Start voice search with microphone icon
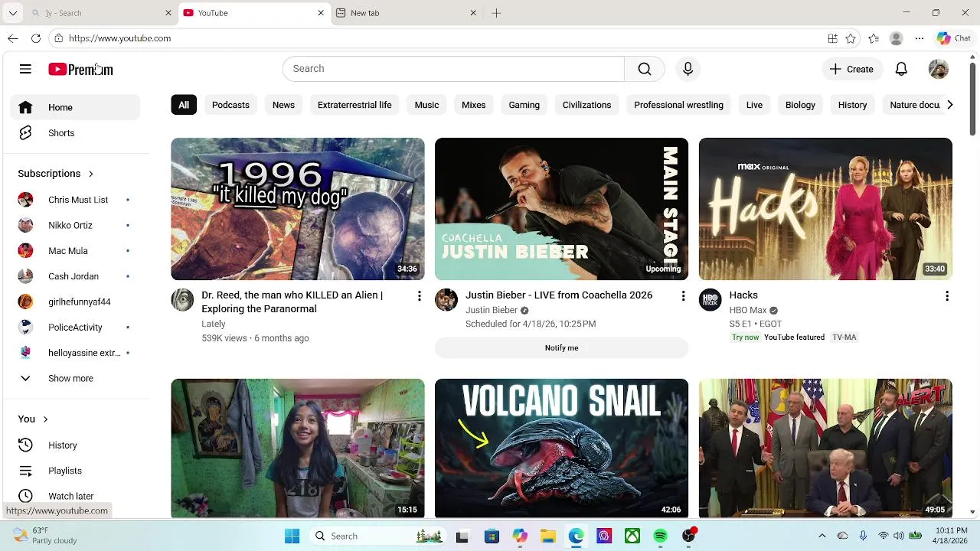Viewport: 980px width, 551px height. tap(688, 69)
